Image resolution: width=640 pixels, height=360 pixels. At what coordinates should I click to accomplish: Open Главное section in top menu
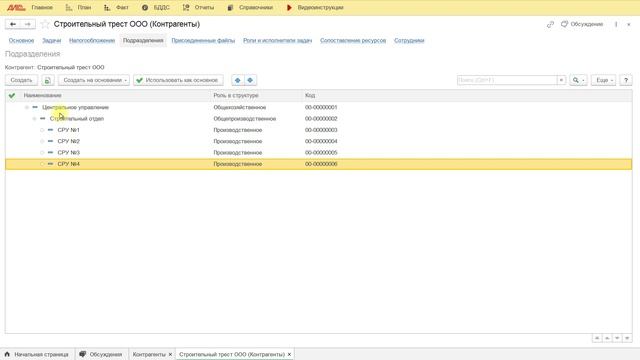pyautogui.click(x=42, y=7)
